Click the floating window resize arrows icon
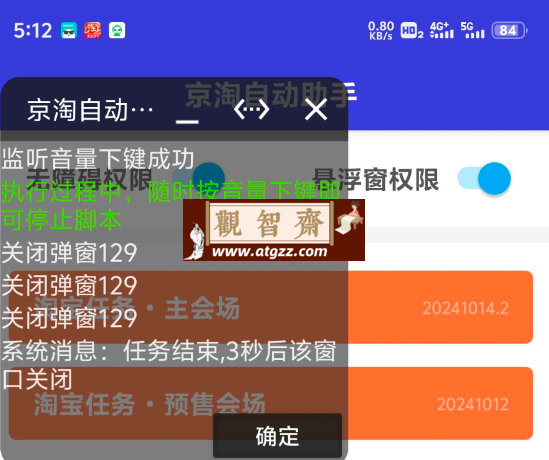 251,110
